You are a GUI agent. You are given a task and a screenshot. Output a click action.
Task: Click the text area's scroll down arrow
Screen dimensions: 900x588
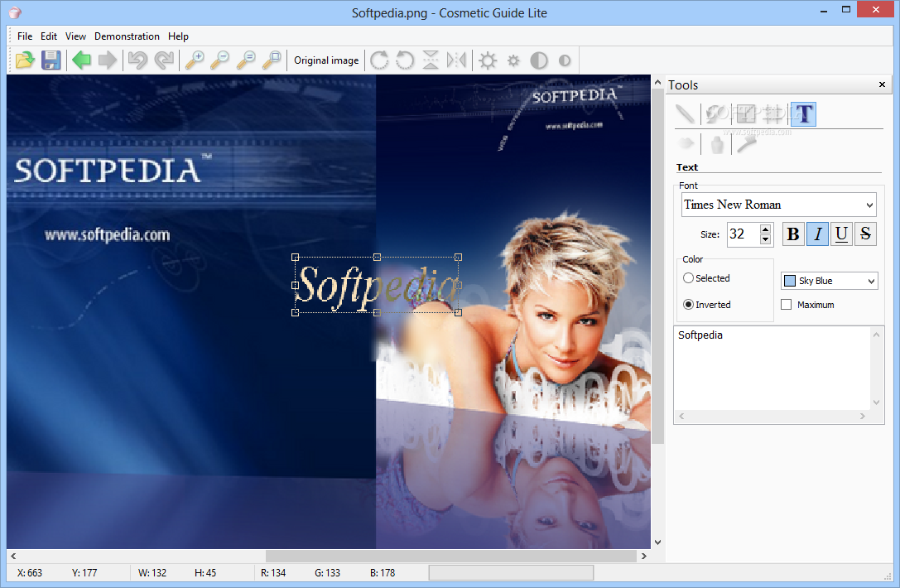876,402
